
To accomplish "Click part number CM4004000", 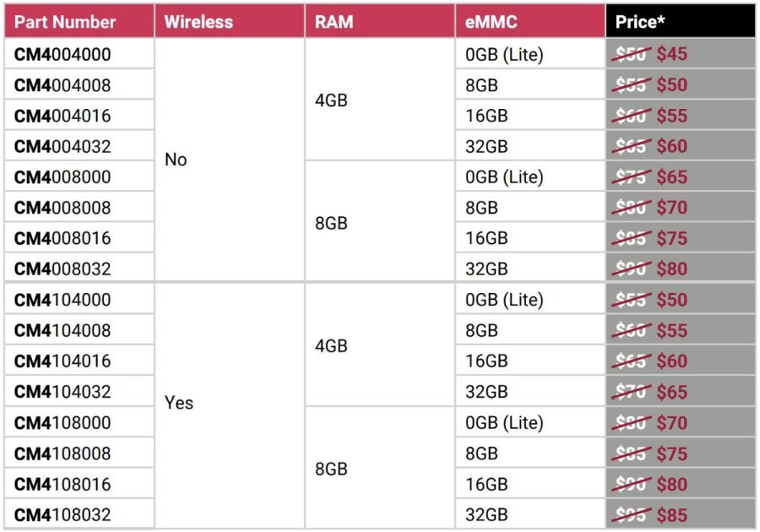I will pos(62,54).
